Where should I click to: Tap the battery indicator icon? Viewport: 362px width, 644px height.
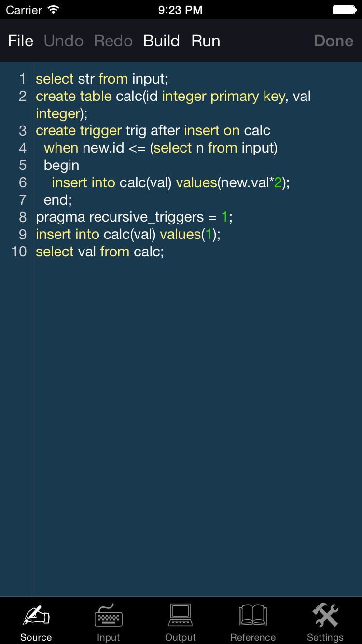344,9
